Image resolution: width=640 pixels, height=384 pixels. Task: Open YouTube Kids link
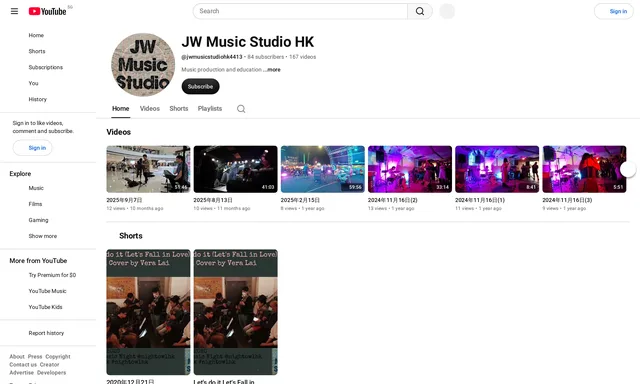[x=45, y=307]
